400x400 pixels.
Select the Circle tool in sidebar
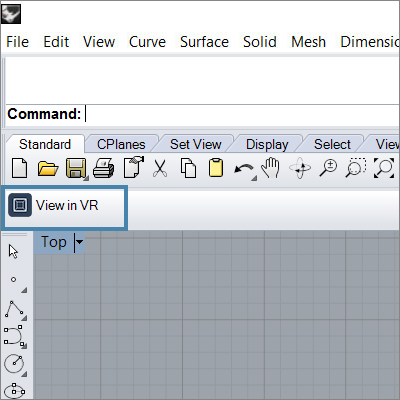14,364
